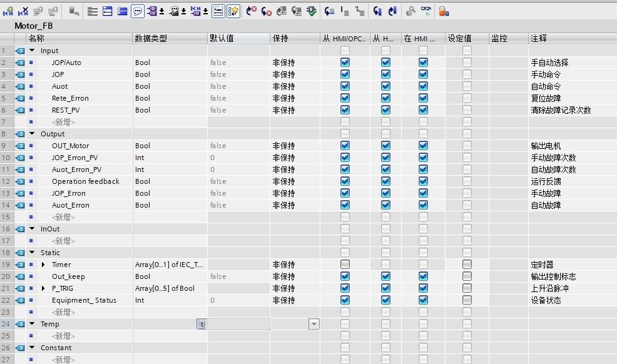Viewport: 617px width, 364px height.
Task: Click the default value 0 of Equipment_ Status
Action: coord(213,300)
